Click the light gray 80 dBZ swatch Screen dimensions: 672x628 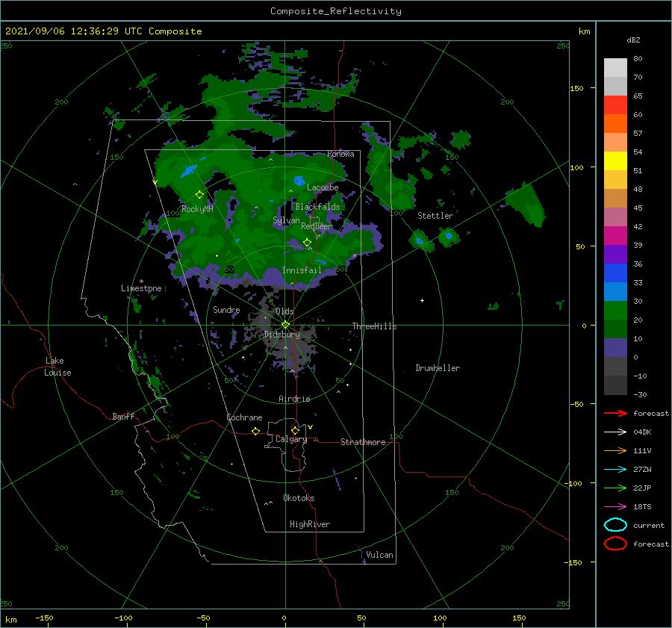point(615,67)
